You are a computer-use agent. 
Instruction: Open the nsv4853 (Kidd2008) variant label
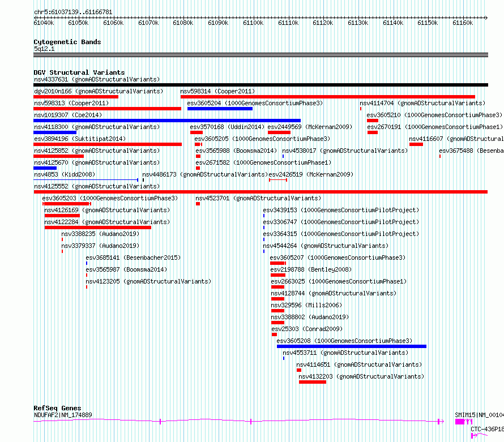(65, 174)
